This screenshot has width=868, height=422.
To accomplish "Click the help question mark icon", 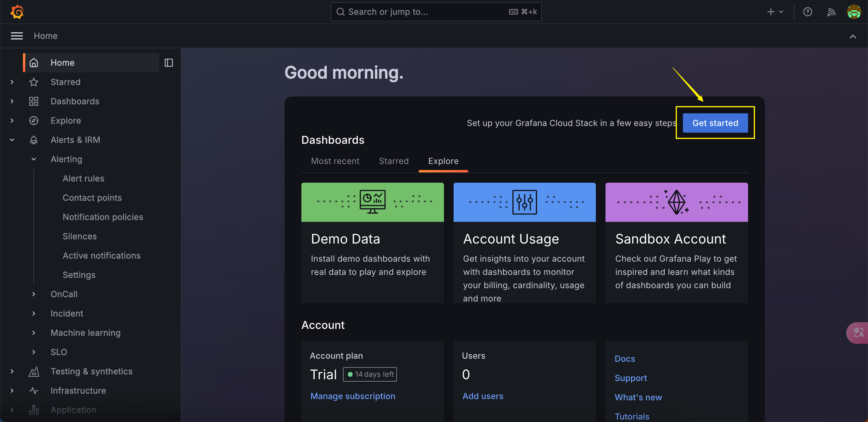I will point(807,12).
